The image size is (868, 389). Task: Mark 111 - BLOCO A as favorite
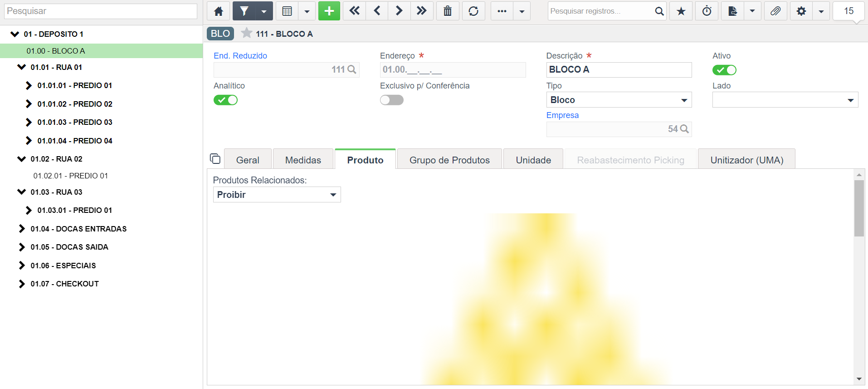[247, 33]
